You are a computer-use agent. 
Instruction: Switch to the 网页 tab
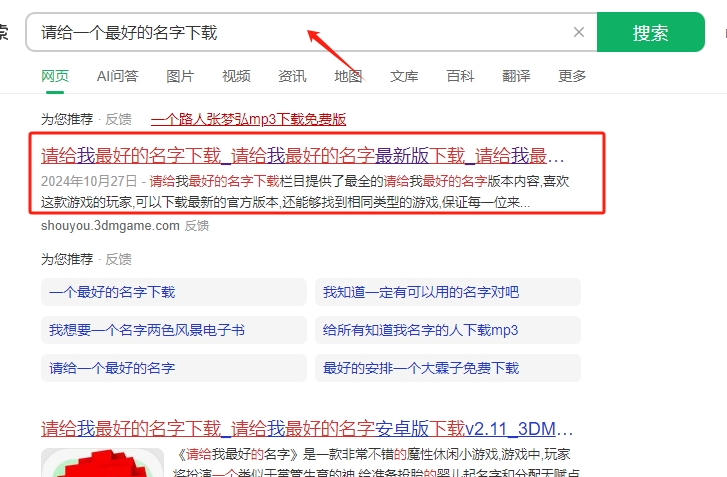pyautogui.click(x=55, y=76)
